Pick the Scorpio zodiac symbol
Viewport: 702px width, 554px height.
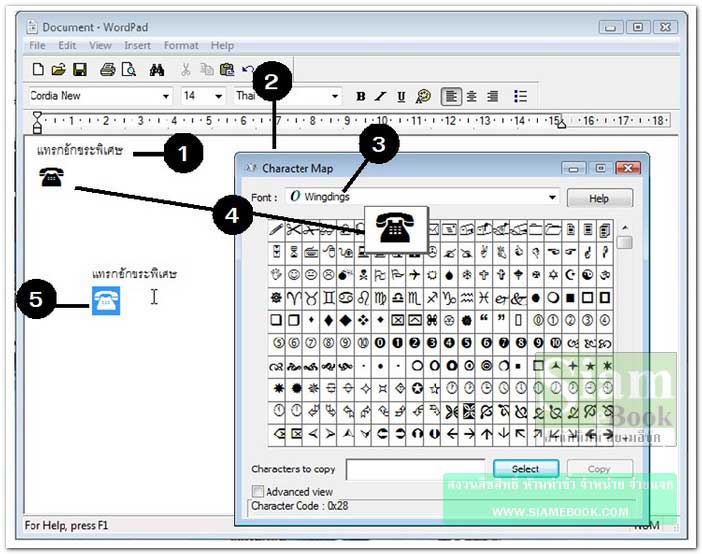coord(415,298)
